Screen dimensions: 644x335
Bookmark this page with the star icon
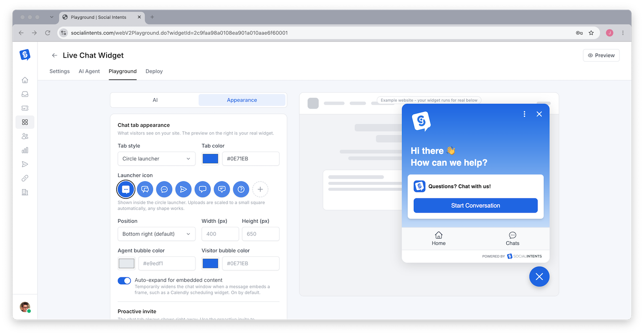tap(591, 33)
